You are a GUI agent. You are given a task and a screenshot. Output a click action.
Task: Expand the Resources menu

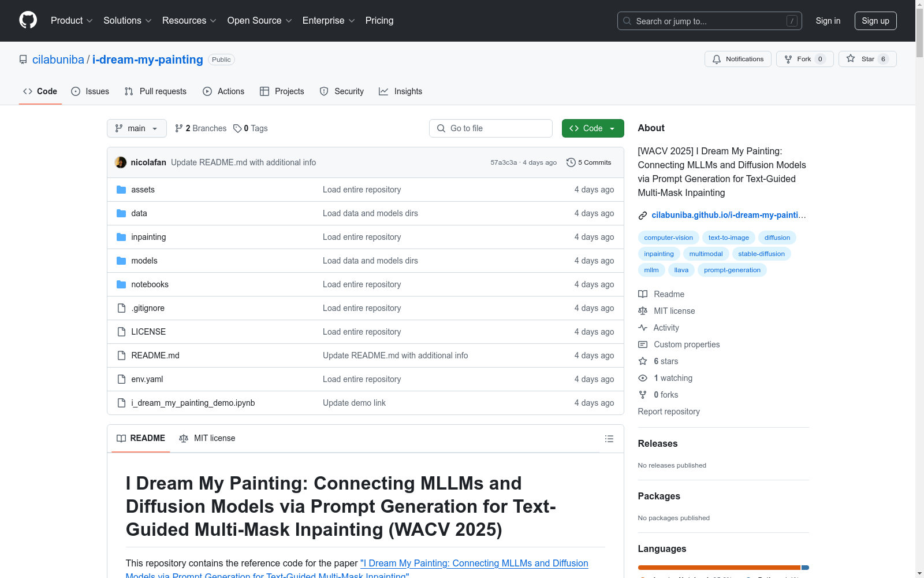pyautogui.click(x=189, y=21)
